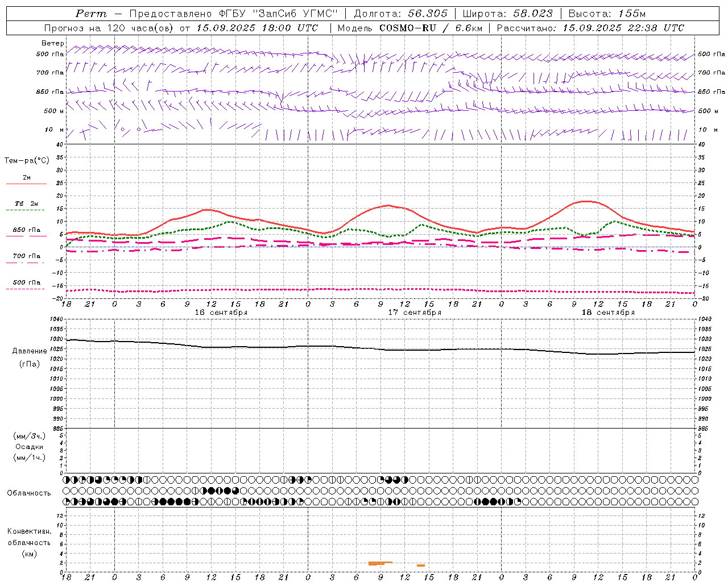This screenshot has height=582, width=728.
Task: Click the short orange convective bar right of hour 12
Action: tap(421, 566)
